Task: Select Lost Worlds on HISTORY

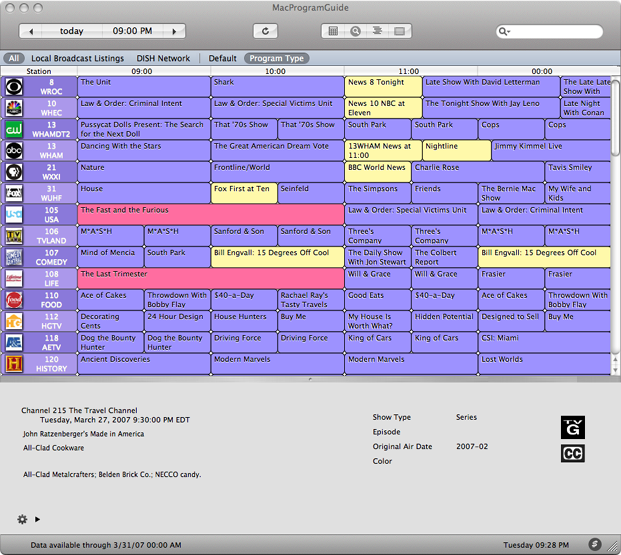Action: (x=545, y=364)
